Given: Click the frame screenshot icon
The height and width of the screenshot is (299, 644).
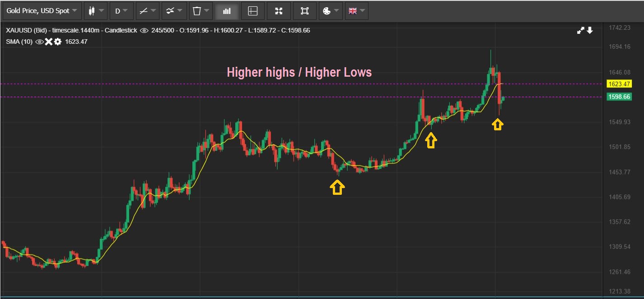Looking at the screenshot, I should pos(304,11).
